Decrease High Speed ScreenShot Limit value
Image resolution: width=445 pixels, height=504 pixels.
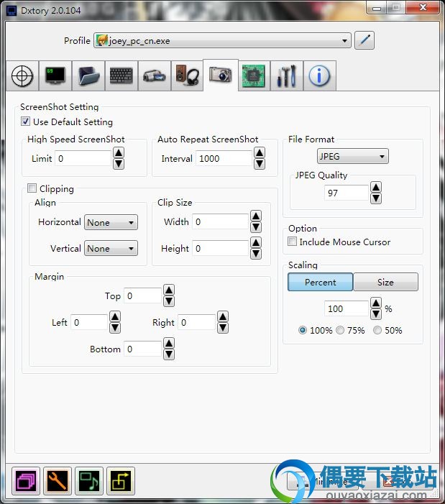[119, 164]
